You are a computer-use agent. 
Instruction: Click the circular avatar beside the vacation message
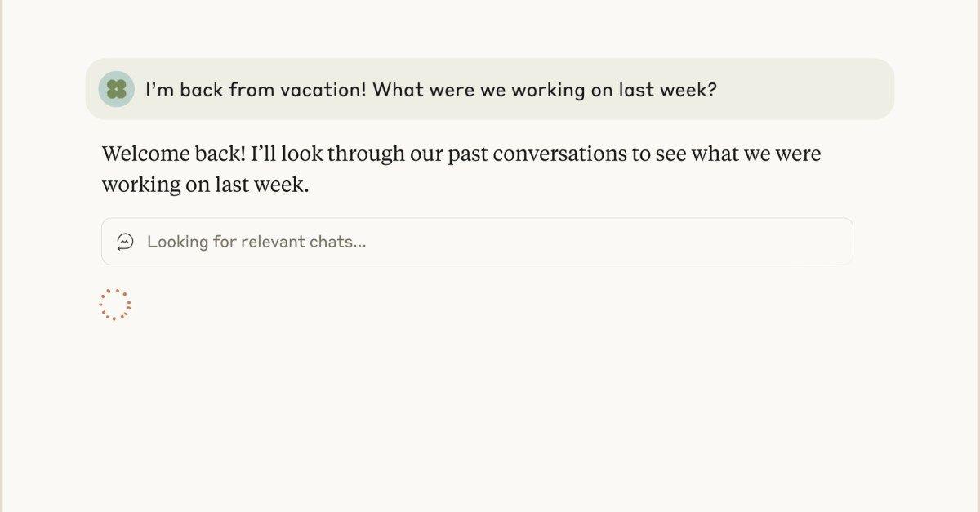117,88
